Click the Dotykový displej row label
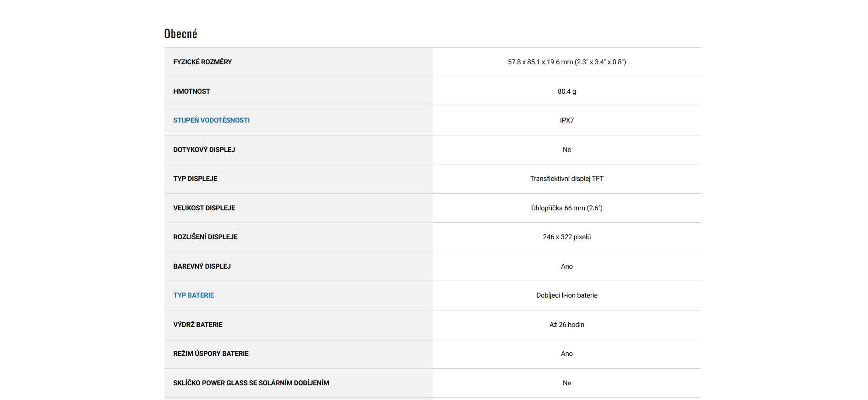868x400 pixels. pyautogui.click(x=204, y=150)
